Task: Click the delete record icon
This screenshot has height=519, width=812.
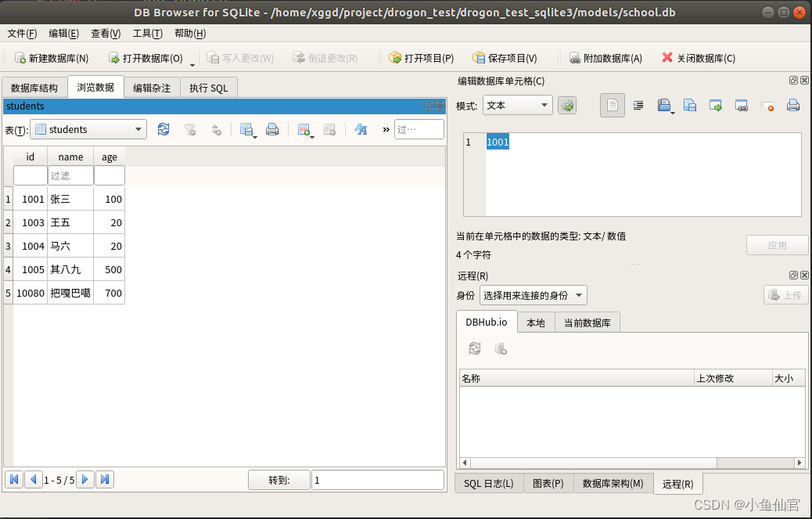Action: pyautogui.click(x=329, y=129)
